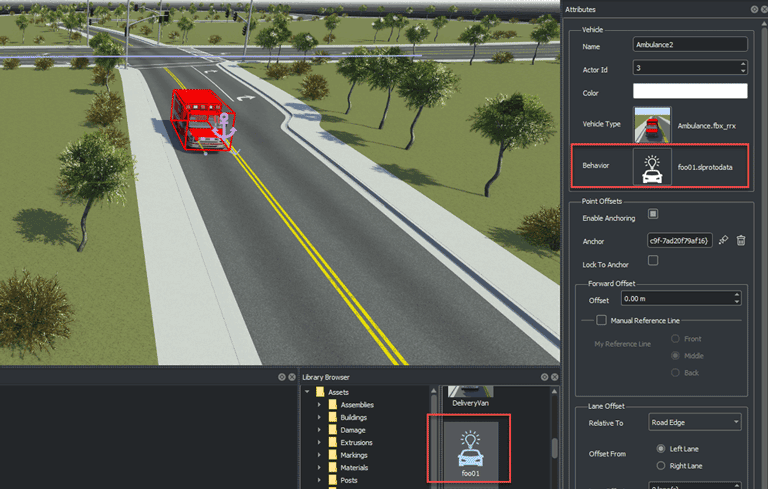Click the foo01.slprotodata behavior label
Viewport: 768px width, 489px height.
pyautogui.click(x=705, y=167)
